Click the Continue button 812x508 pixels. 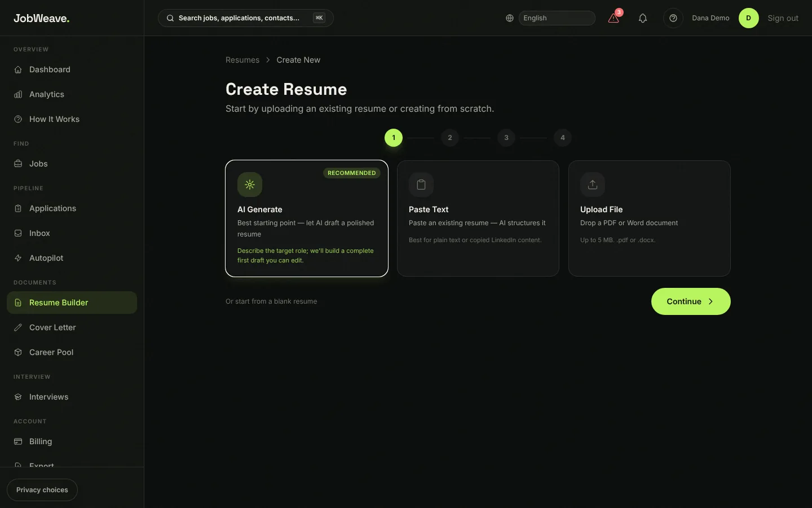691,301
